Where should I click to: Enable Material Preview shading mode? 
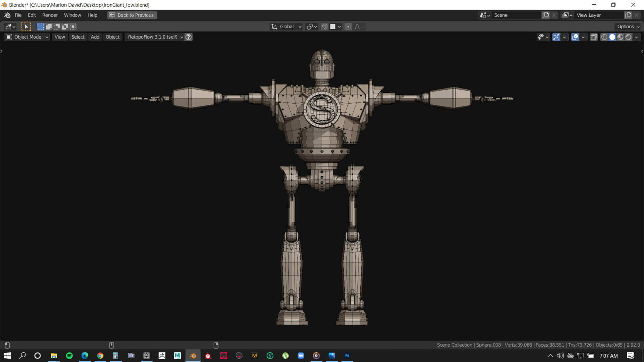tap(621, 37)
